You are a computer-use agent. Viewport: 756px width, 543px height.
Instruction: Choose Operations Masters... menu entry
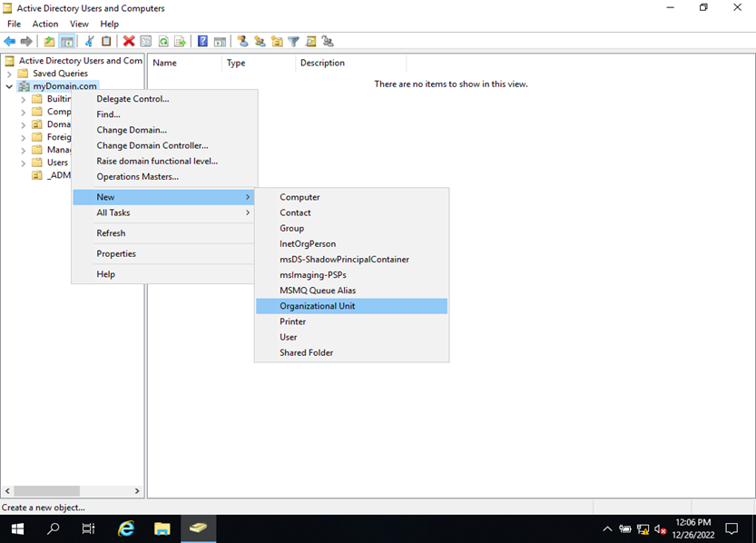pos(163,176)
